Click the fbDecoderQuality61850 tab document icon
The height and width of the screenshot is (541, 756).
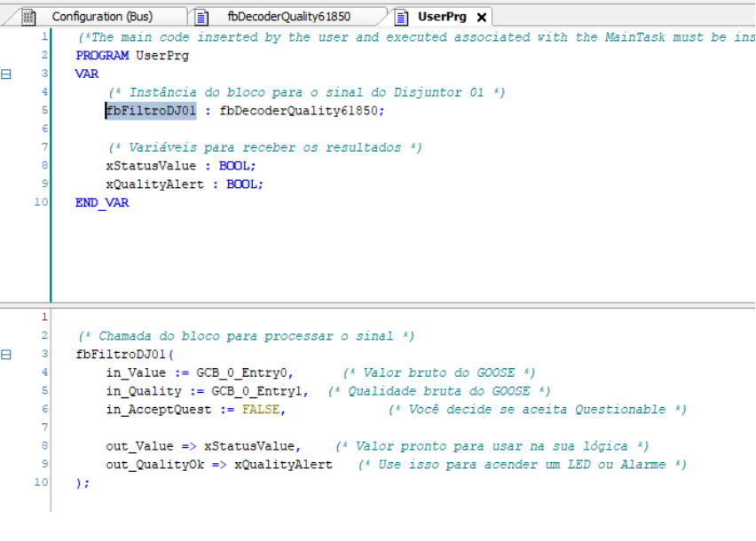coord(201,17)
